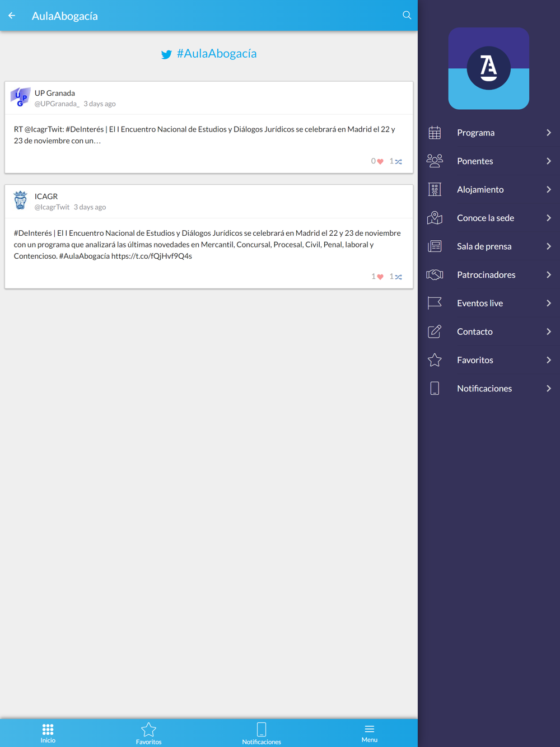560x747 pixels.
Task: Open the Patrocinadores menu entry
Action: click(489, 274)
